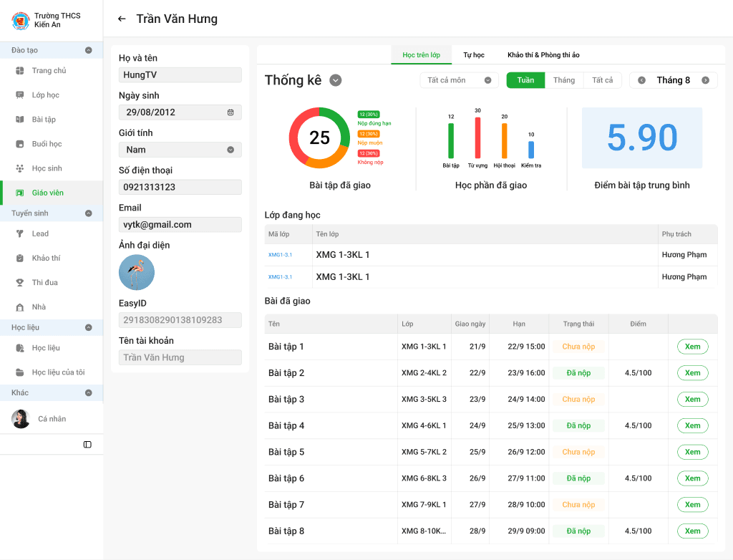
Task: Collapse the sidebar with the panel icon
Action: pos(87,445)
